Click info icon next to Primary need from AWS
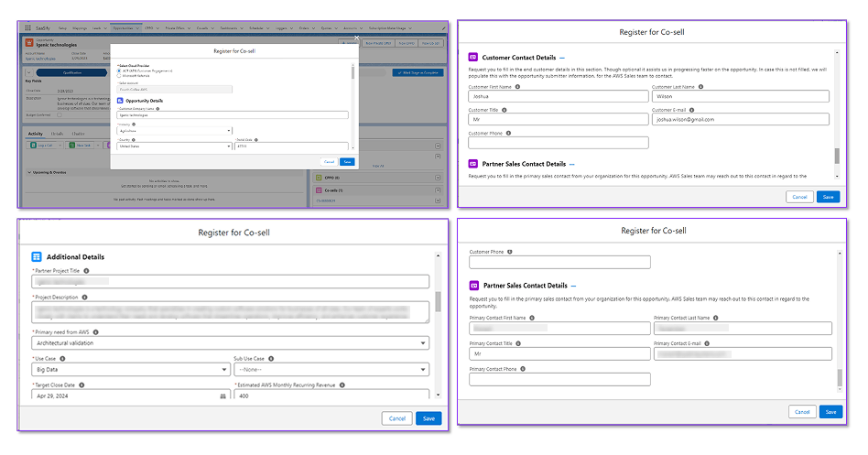The height and width of the screenshot is (455, 868). pyautogui.click(x=96, y=332)
